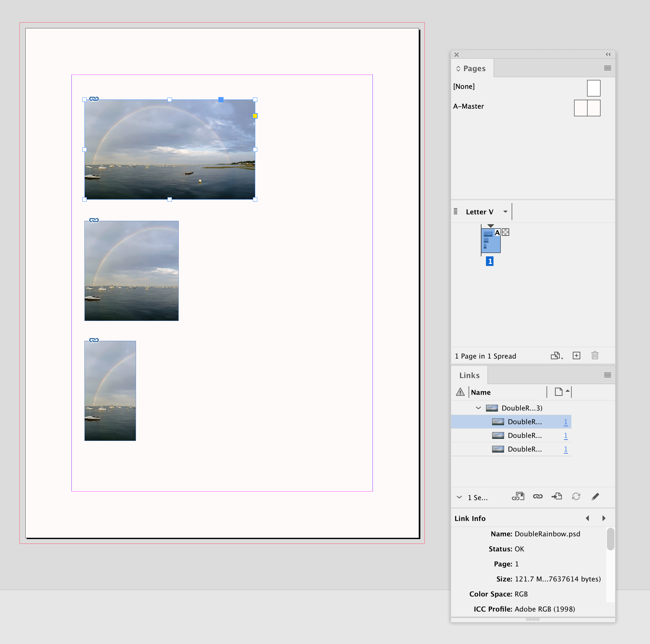650x644 pixels.
Task: Collapse the selected links info section
Action: coord(459,497)
